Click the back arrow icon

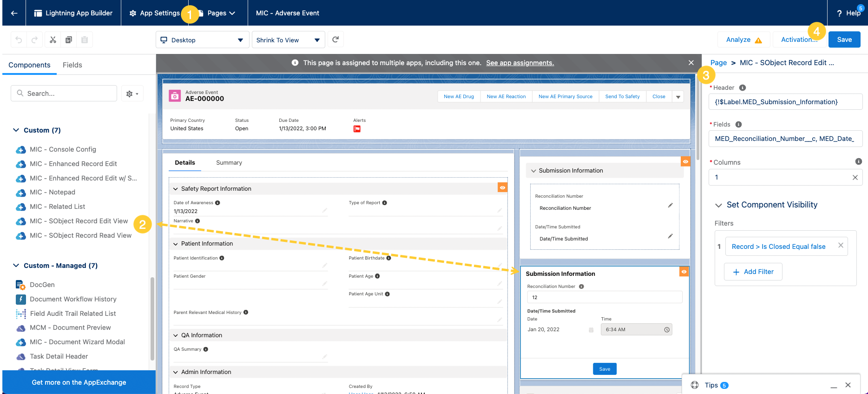click(14, 13)
